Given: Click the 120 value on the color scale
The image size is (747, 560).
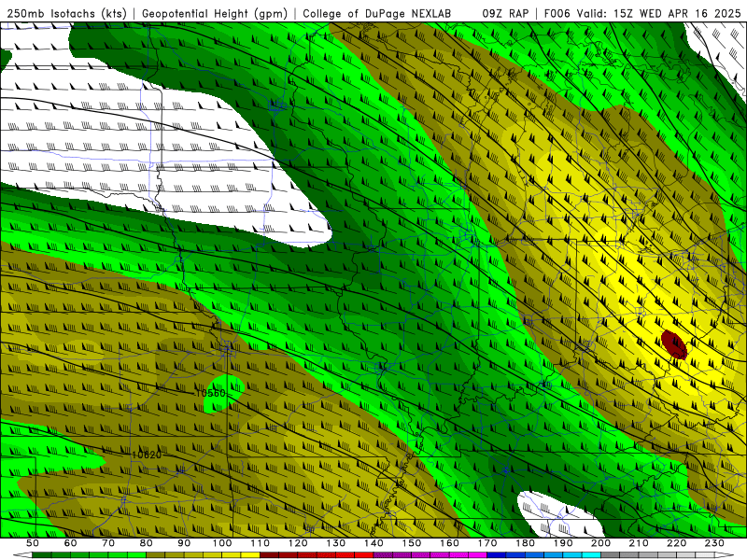Looking at the screenshot, I should coord(298,543).
